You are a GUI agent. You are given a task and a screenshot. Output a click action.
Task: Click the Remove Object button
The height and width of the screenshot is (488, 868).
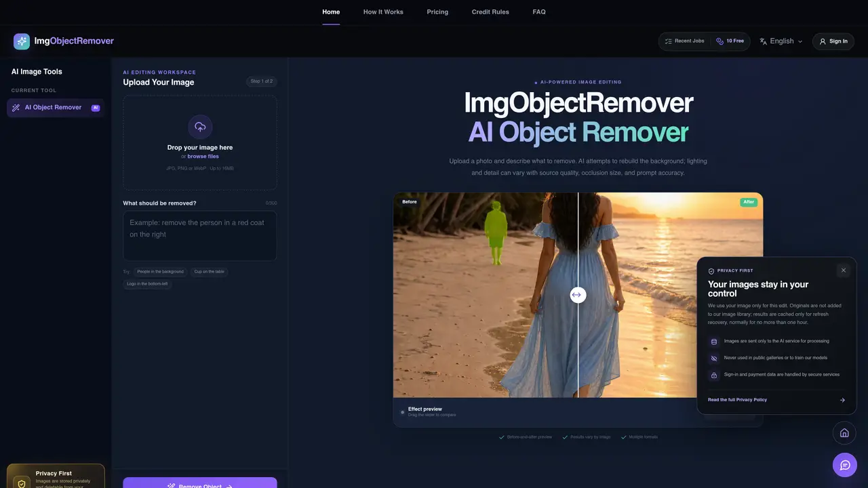(x=200, y=483)
